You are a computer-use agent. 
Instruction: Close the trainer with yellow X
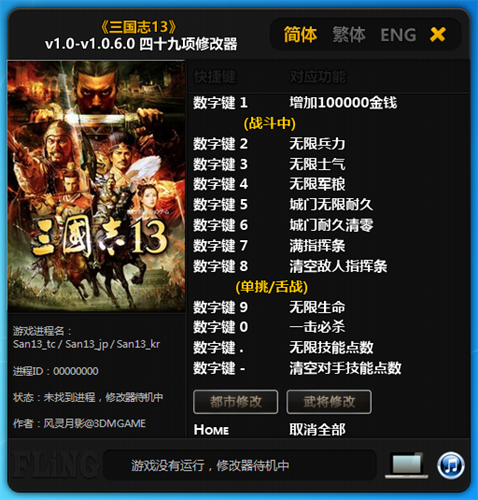click(438, 34)
